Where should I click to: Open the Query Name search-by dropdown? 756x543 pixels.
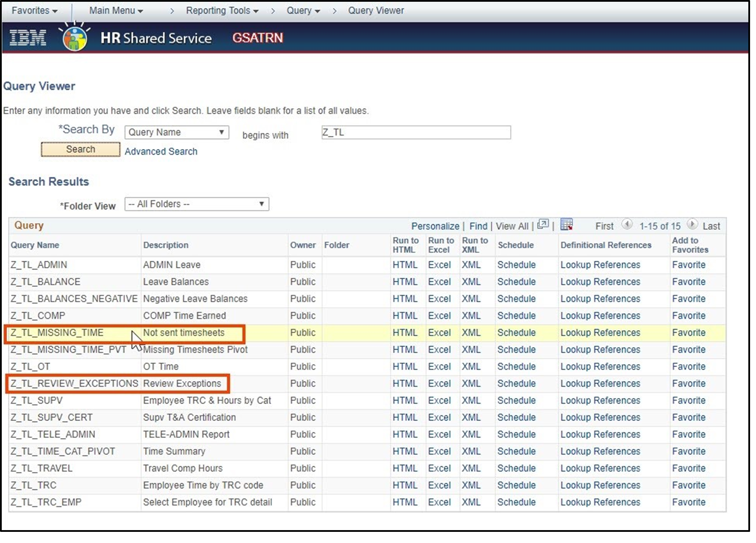pos(176,132)
